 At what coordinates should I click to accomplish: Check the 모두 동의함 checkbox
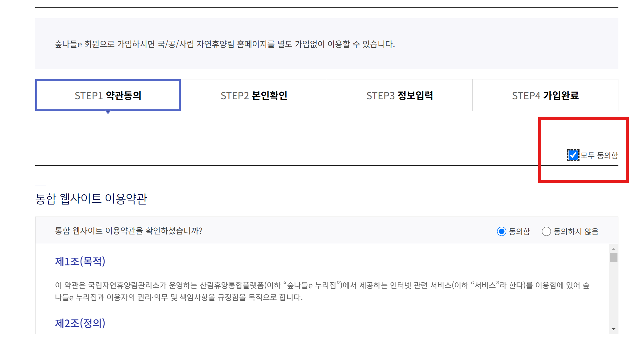coord(573,155)
